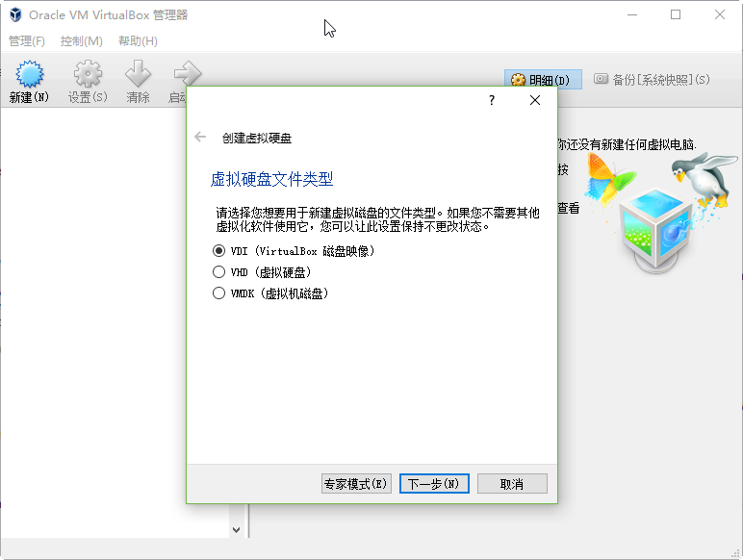Select VDI (VirtualBox 磁盘映像) radio option
This screenshot has width=743, height=560.
pyautogui.click(x=294, y=250)
